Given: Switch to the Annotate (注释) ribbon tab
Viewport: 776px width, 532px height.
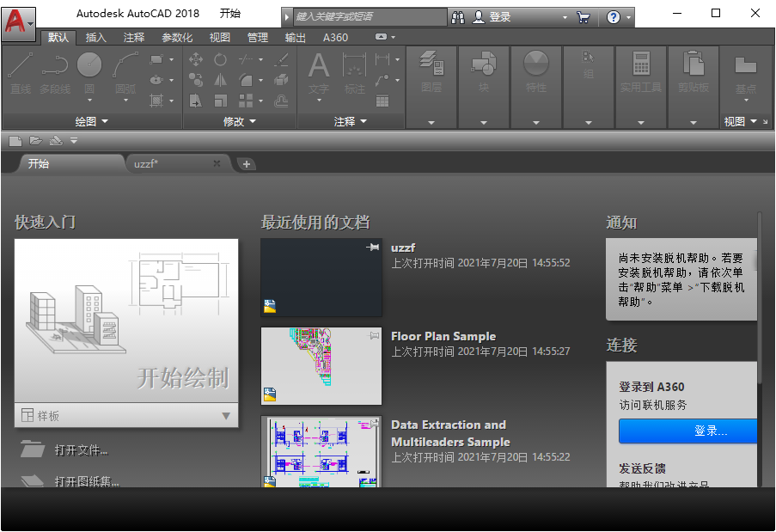Looking at the screenshot, I should [133, 38].
